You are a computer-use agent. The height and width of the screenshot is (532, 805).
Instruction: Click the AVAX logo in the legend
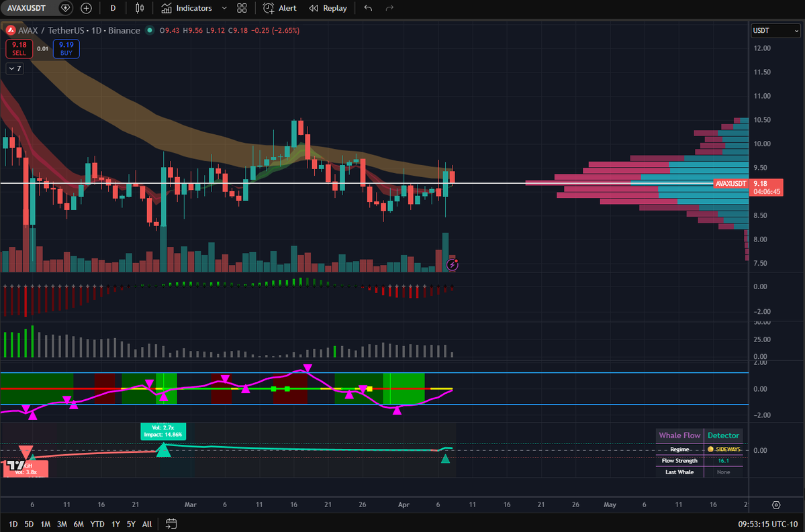[10, 30]
